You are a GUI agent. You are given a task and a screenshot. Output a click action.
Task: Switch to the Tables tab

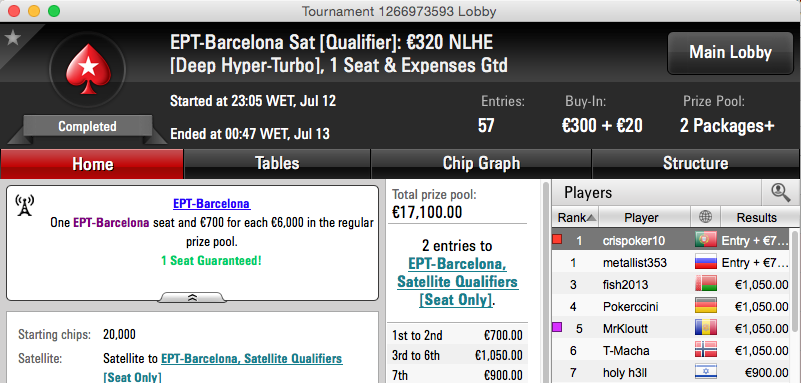pos(277,164)
